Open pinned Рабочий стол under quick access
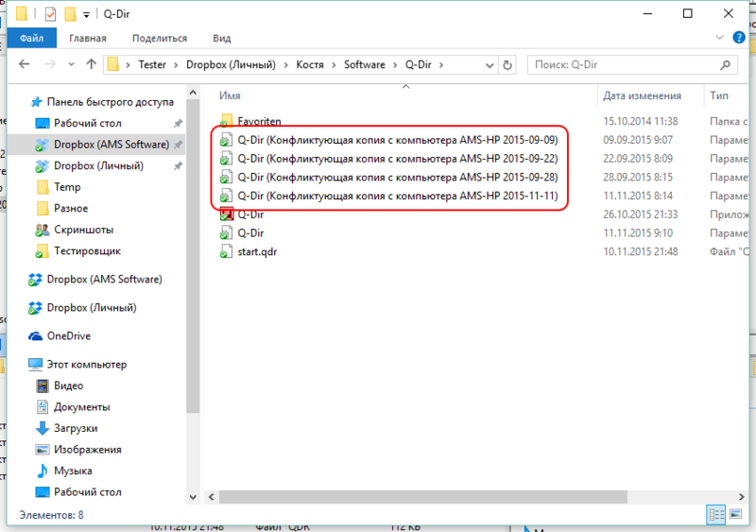Screen dimensions: 756x532 [87, 123]
